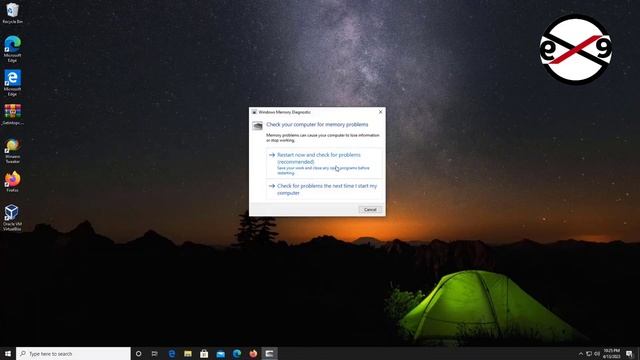Launch legacy Edge from the taskbar
Screen dimensions: 640x360
(171, 353)
